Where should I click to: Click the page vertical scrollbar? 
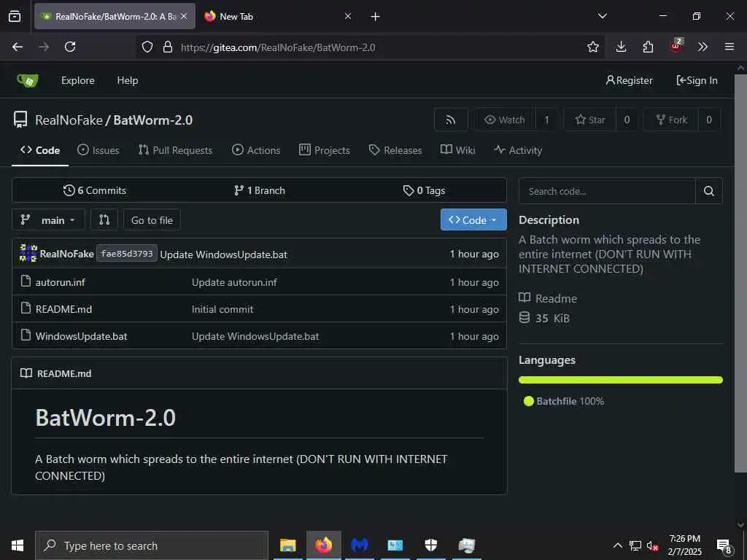pyautogui.click(x=740, y=274)
